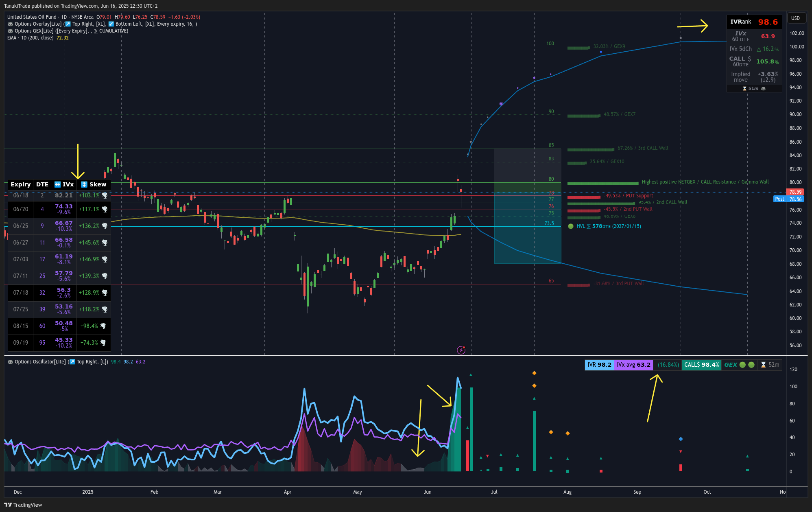Screen dimensions: 812x512
Task: Click the EMA 1D (200, close) indicator legend
Action: click(31, 38)
